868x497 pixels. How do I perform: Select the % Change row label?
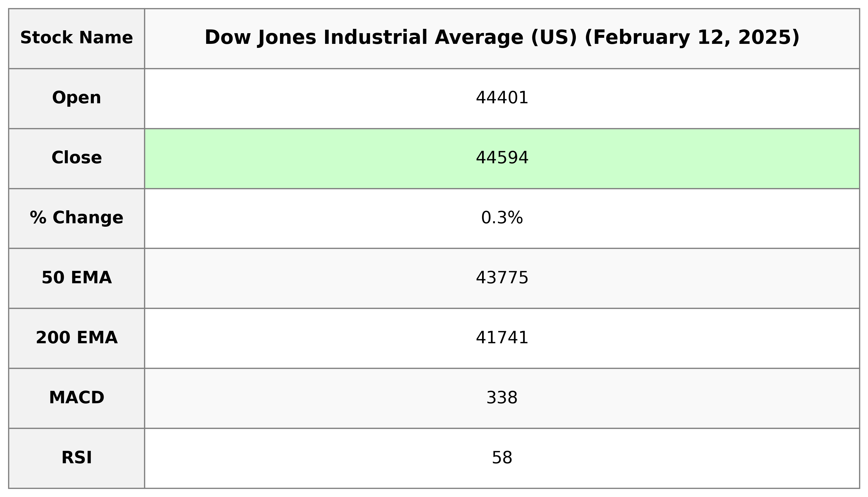click(76, 218)
